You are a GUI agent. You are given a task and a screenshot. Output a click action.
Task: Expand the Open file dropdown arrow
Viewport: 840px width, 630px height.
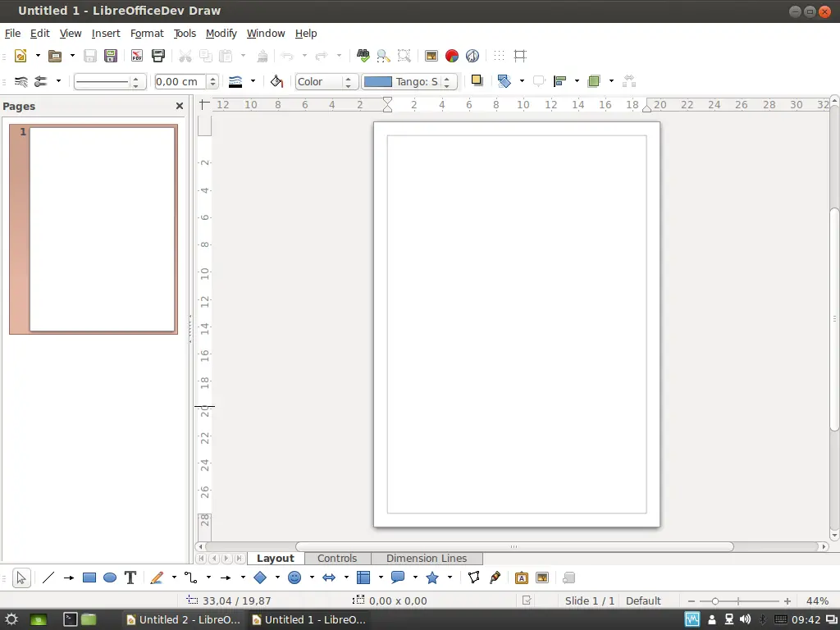72,56
